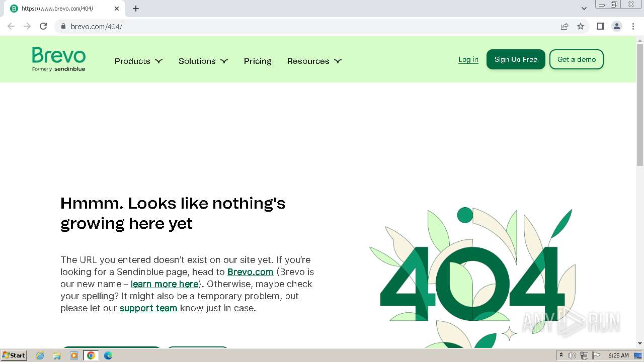The width and height of the screenshot is (644, 362).
Task: Open the Pricing page
Action: [x=258, y=61]
